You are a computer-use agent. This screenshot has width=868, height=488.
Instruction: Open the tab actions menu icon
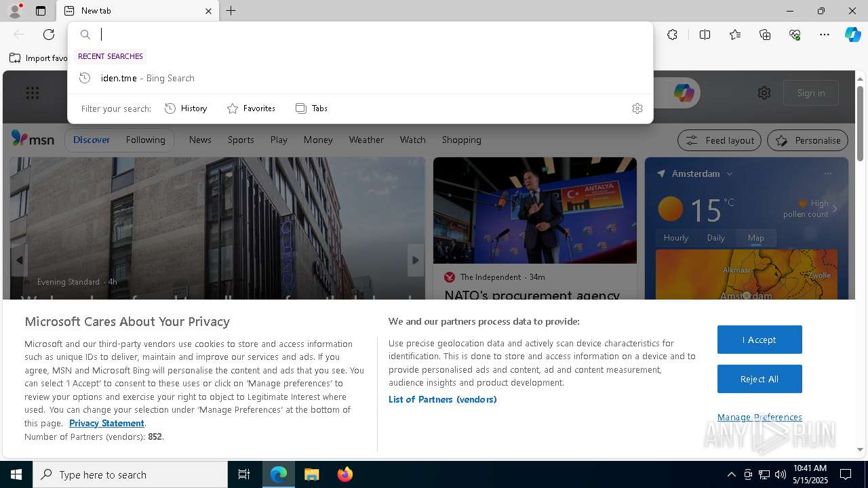pos(41,11)
